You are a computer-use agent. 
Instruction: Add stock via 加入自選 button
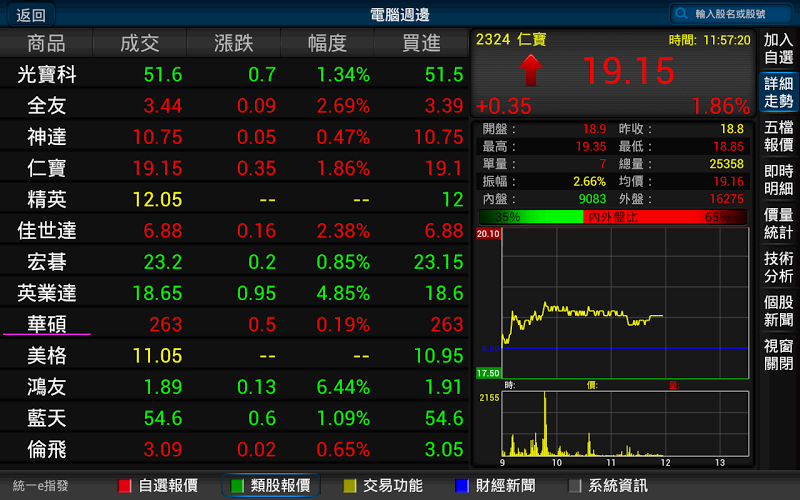(779, 48)
